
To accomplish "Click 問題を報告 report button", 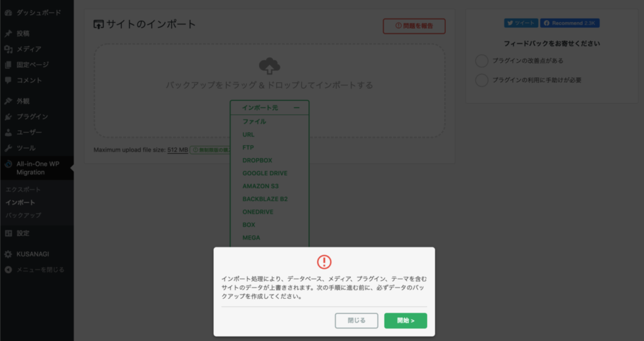I will 414,26.
